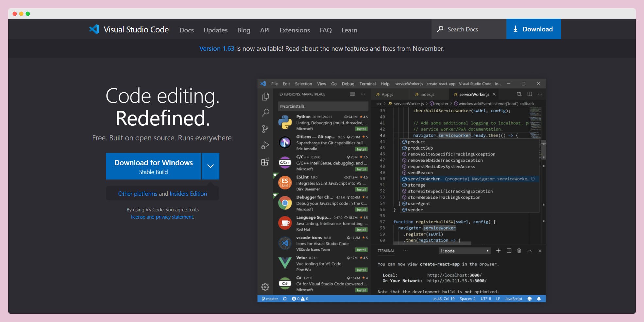Screen dimensions: 644x322
Task: Open the Manage gear icon in activity bar
Action: [x=265, y=287]
